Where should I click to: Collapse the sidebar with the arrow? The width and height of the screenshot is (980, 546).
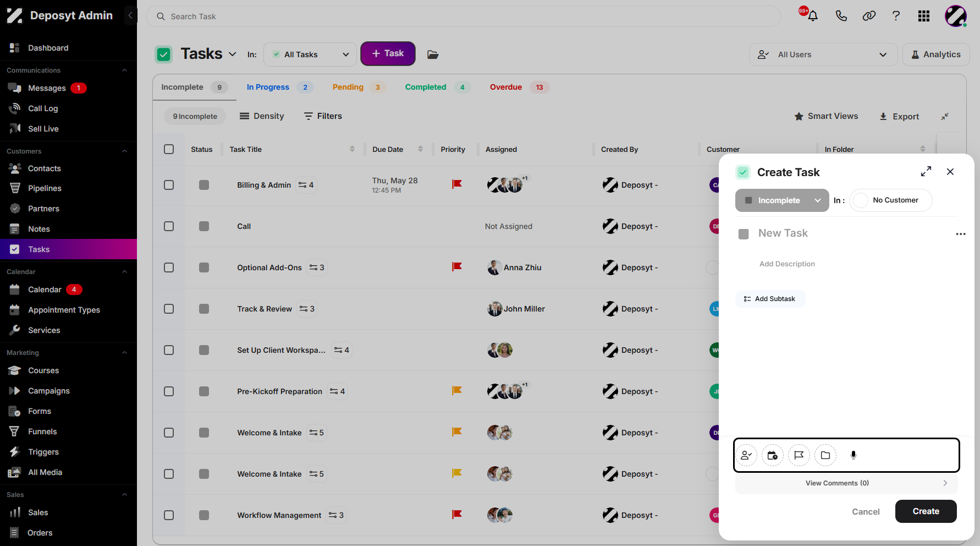coord(130,15)
